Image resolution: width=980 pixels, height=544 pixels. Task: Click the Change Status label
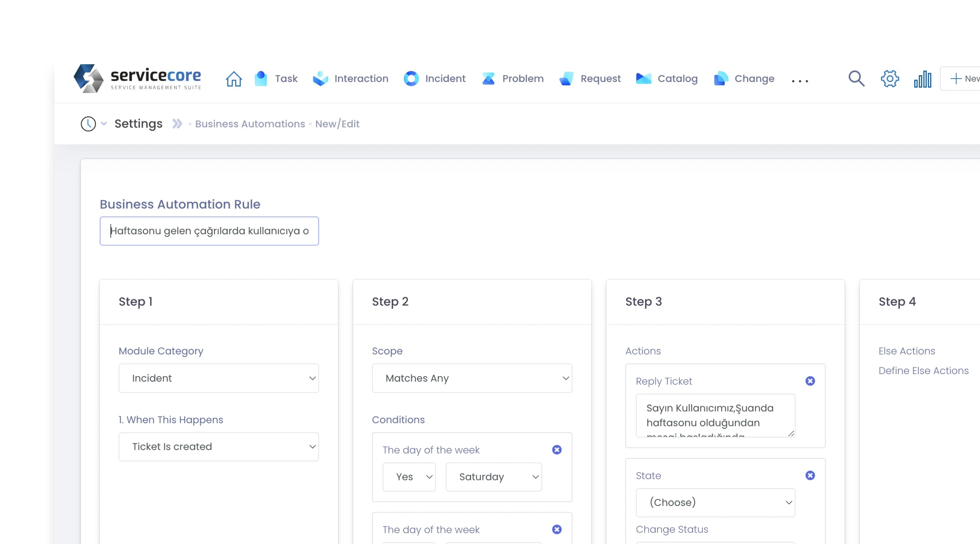coord(672,530)
